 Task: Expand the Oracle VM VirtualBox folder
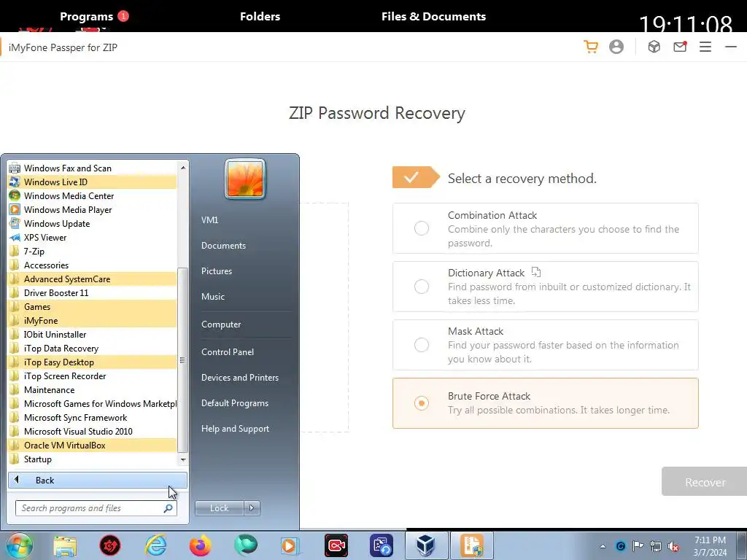click(x=93, y=445)
